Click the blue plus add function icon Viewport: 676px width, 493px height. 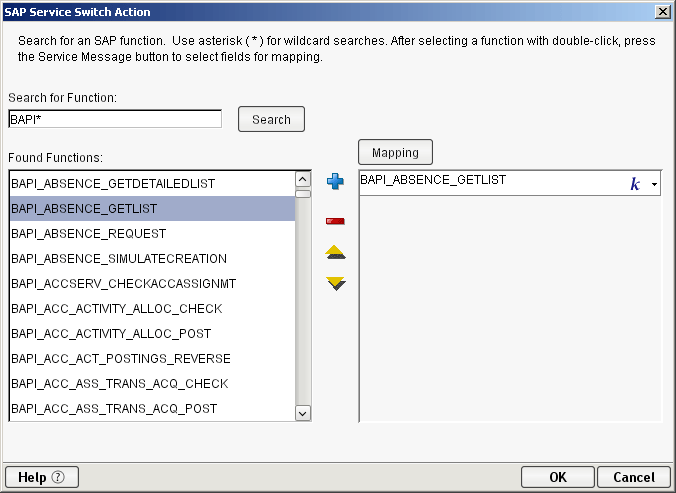click(x=335, y=181)
